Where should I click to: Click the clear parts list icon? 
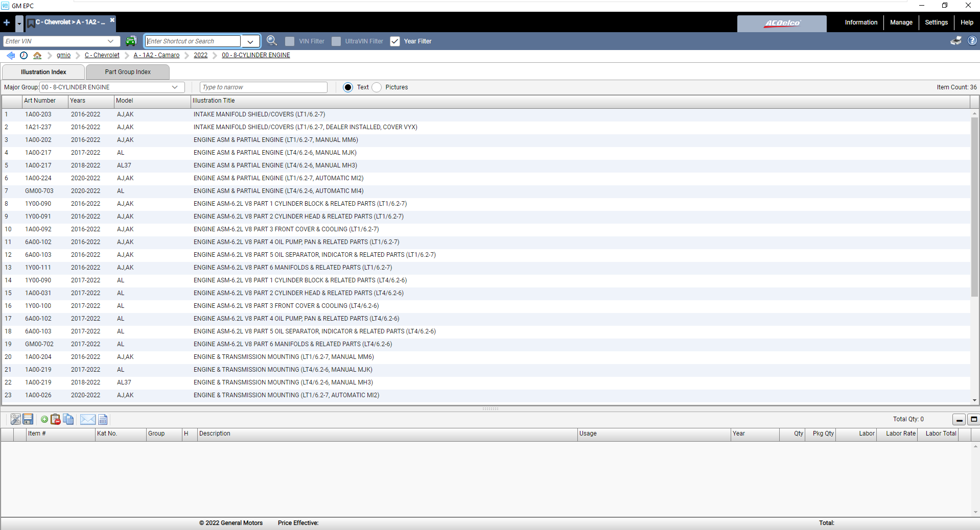point(16,419)
